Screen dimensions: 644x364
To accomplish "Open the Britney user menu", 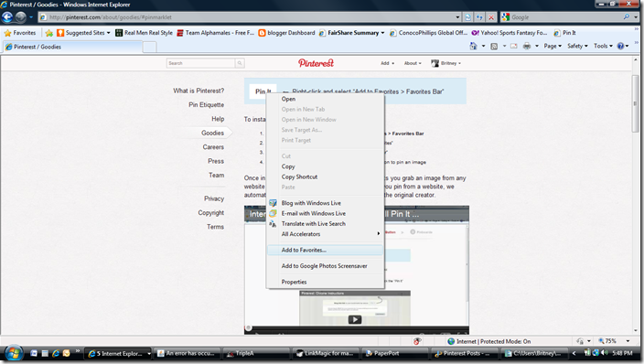I will (x=446, y=63).
